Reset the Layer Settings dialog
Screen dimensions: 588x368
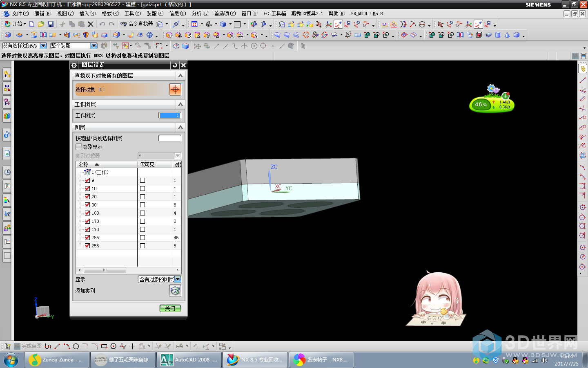click(x=175, y=65)
